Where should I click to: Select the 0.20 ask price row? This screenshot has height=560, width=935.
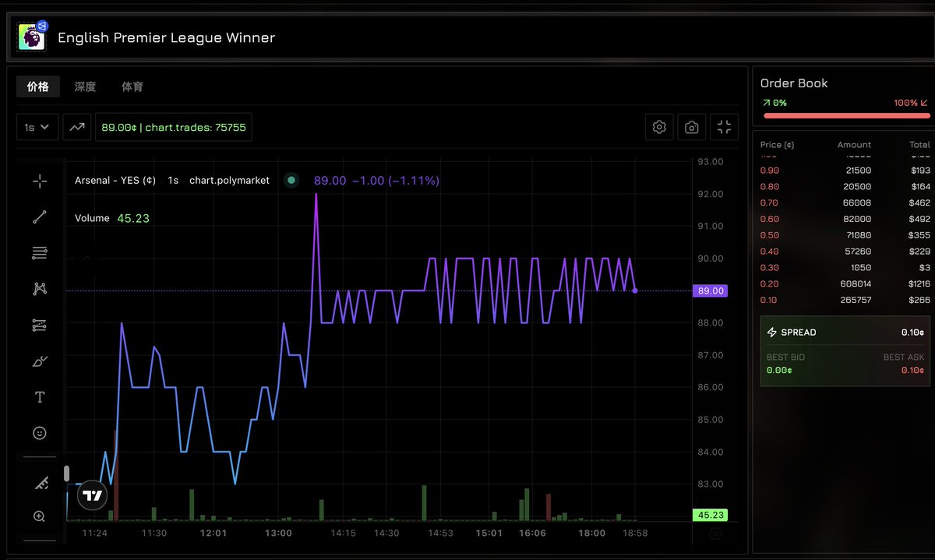tap(845, 284)
